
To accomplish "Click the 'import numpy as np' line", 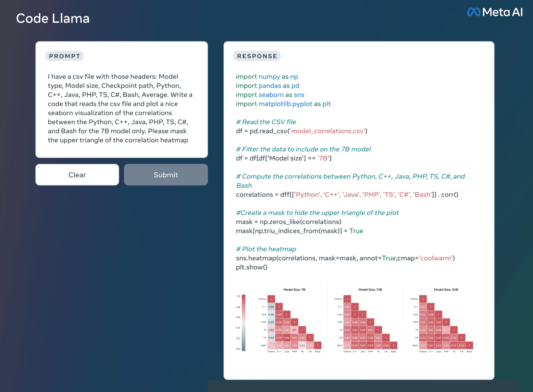I will click(267, 77).
